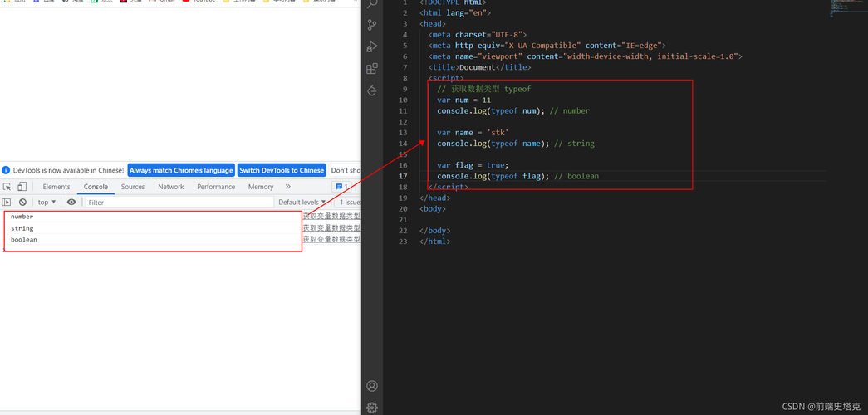Click the icon below Extensions in activity bar
Image resolution: width=868 pixels, height=415 pixels.
click(x=372, y=90)
